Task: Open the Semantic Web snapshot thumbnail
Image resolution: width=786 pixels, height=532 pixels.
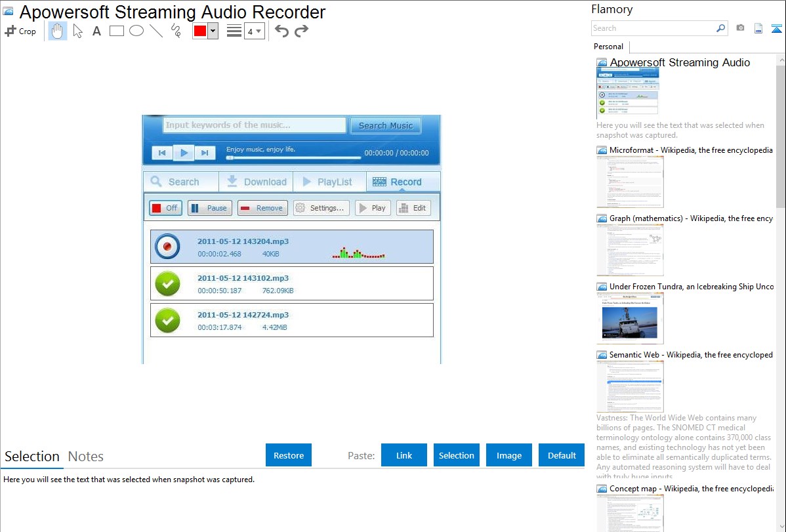Action: click(630, 386)
